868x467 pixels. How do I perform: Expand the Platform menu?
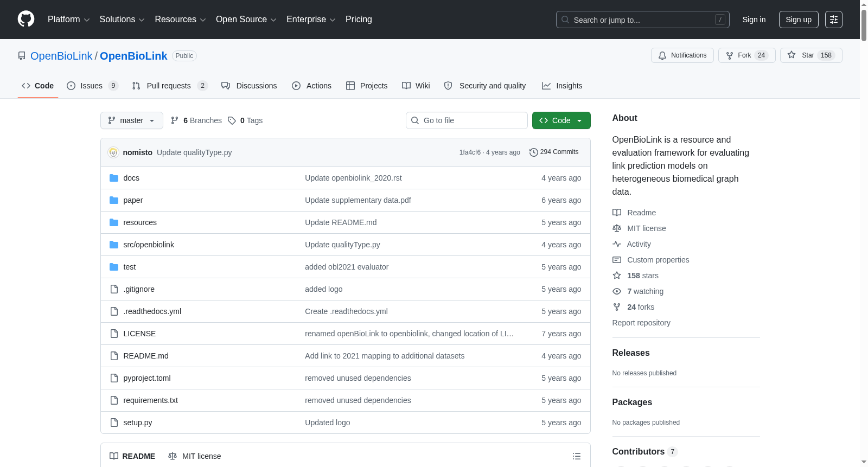click(69, 20)
